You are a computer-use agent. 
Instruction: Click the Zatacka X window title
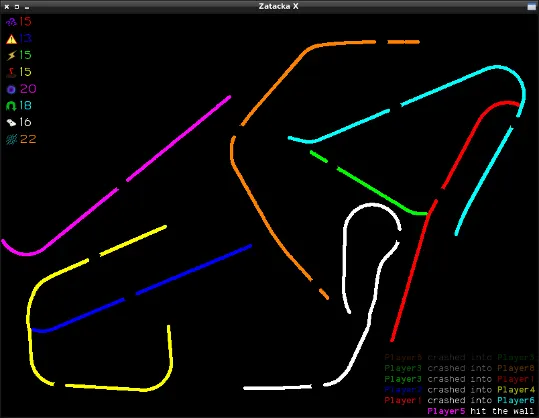278,6
